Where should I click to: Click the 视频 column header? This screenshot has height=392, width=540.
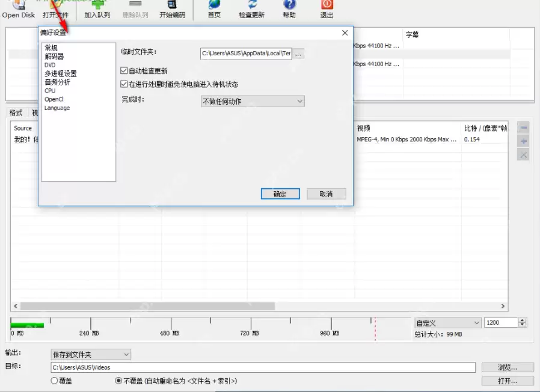pyautogui.click(x=408, y=128)
